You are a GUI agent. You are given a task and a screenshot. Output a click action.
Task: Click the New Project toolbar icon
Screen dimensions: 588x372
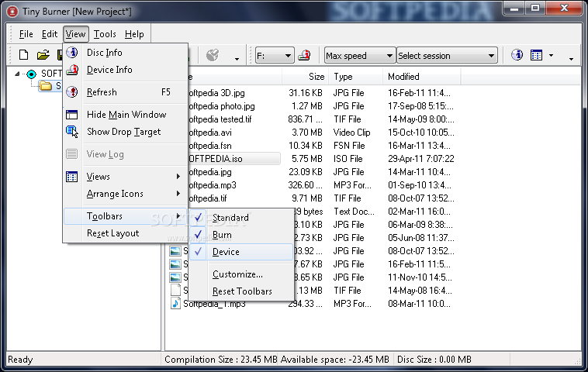pyautogui.click(x=23, y=55)
